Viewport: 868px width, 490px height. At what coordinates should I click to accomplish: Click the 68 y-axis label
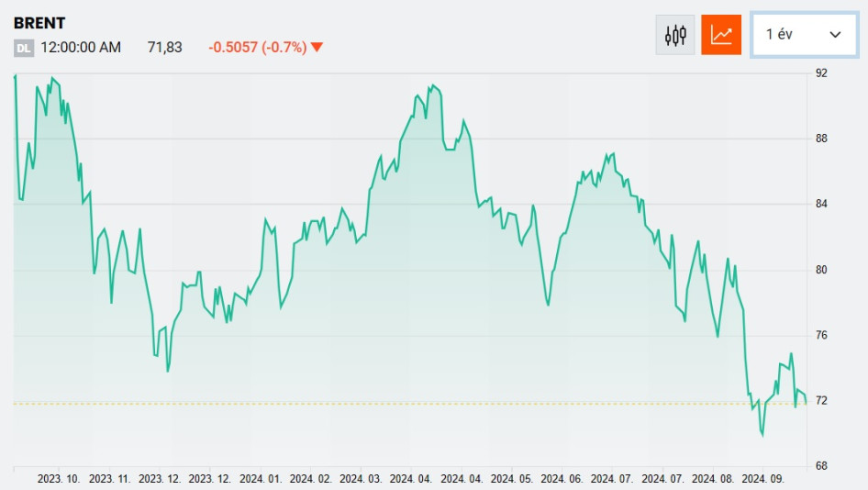(821, 466)
